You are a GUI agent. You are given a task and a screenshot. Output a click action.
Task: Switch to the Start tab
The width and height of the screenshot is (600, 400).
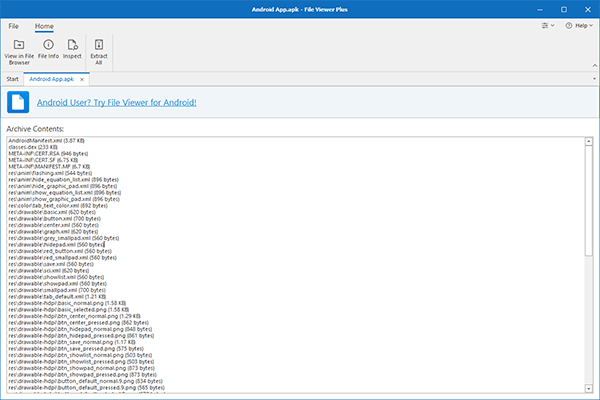click(12, 79)
